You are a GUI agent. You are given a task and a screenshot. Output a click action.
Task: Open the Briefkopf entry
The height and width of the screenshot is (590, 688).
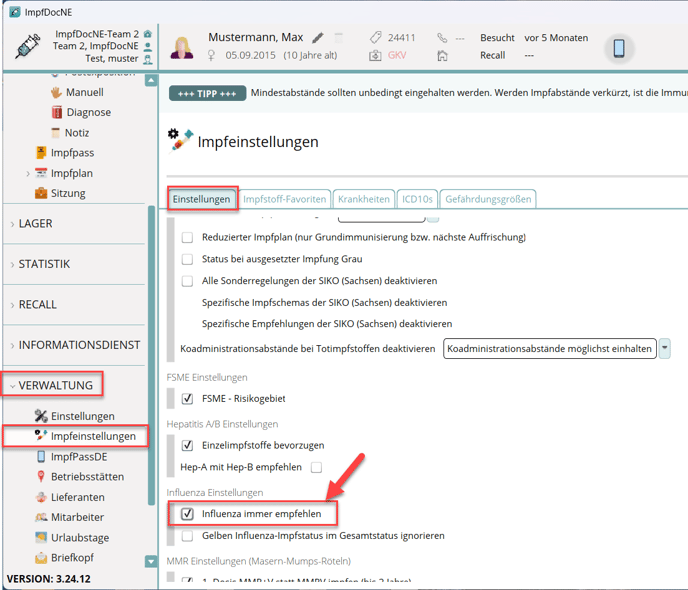pyautogui.click(x=74, y=558)
